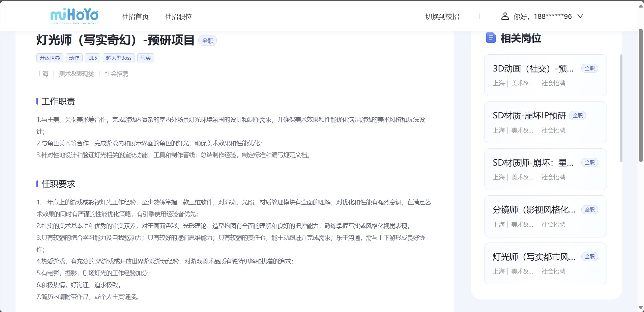
Task: Select the UE5 tag
Action: pos(92,58)
